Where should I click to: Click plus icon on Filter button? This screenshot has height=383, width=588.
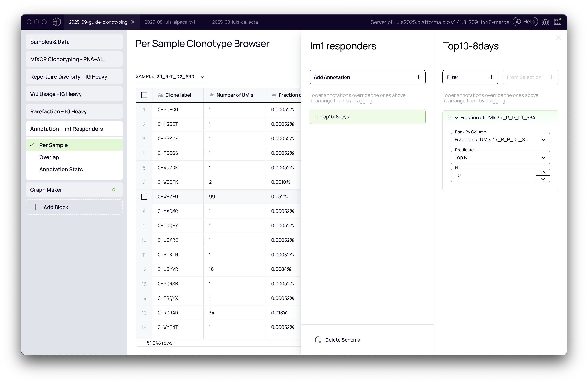(x=491, y=77)
